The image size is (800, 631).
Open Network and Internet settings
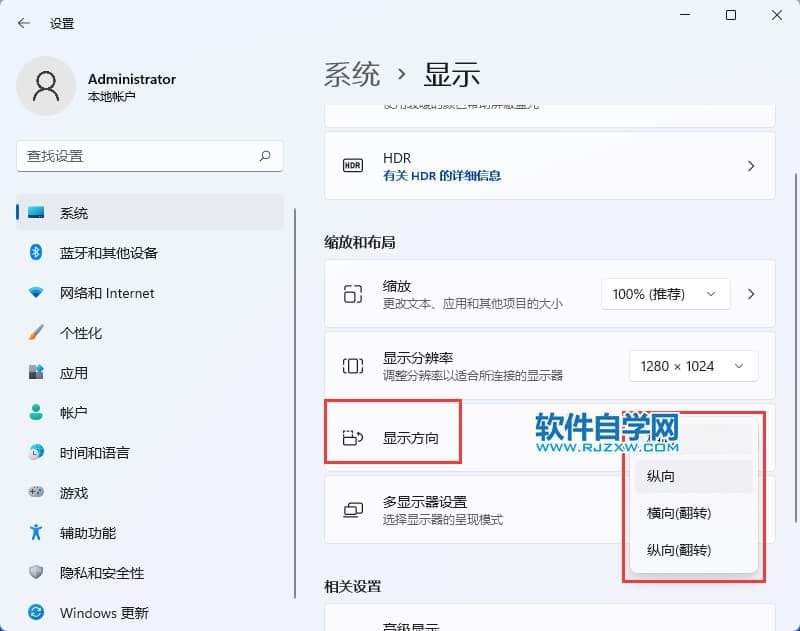(x=106, y=293)
